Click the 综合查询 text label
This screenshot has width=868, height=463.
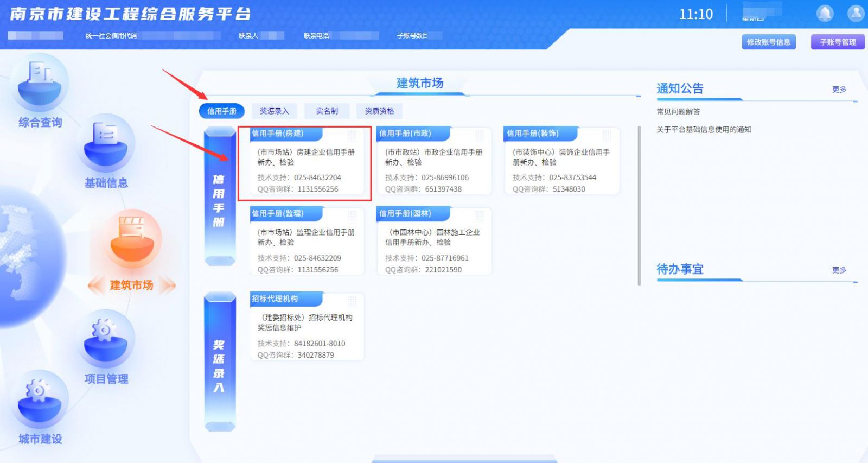point(40,122)
